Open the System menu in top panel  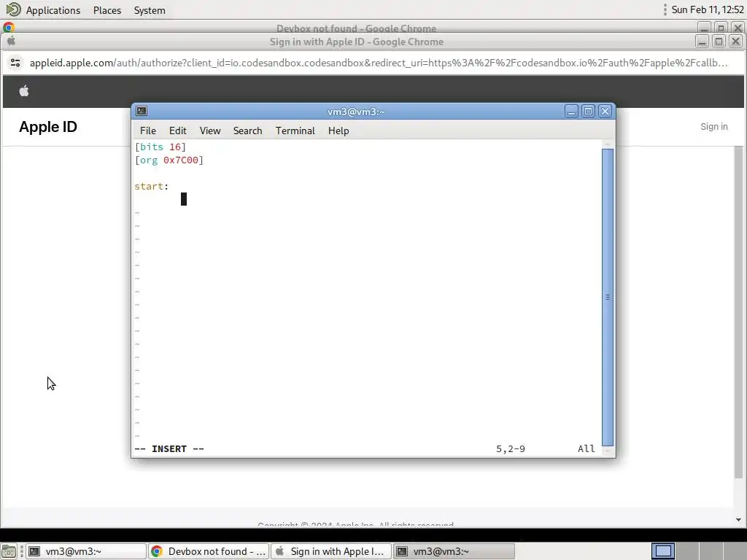click(150, 10)
